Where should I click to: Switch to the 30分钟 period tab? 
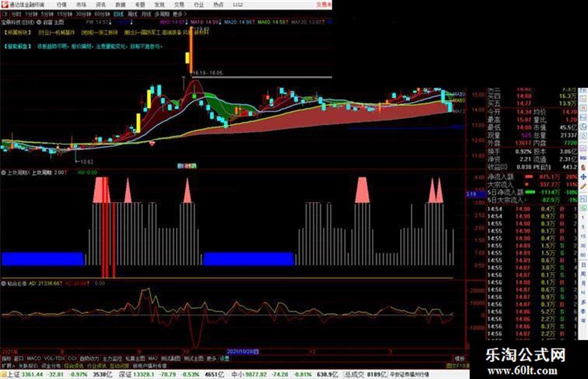pyautogui.click(x=83, y=14)
